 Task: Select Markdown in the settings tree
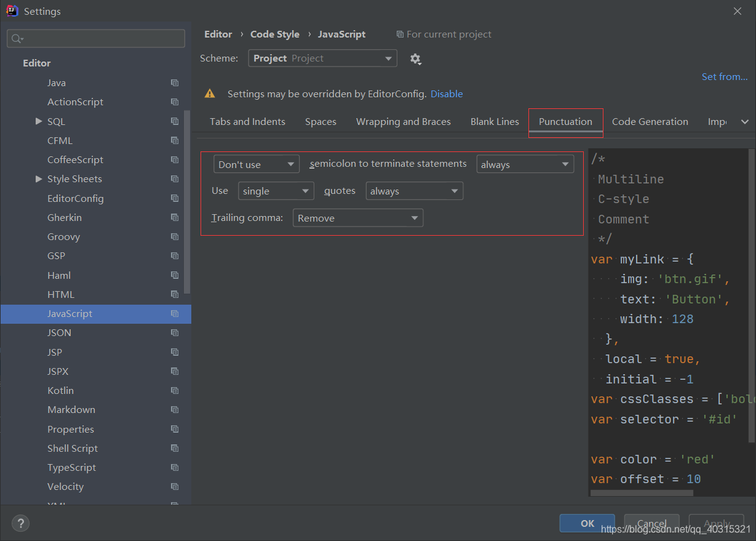71,409
